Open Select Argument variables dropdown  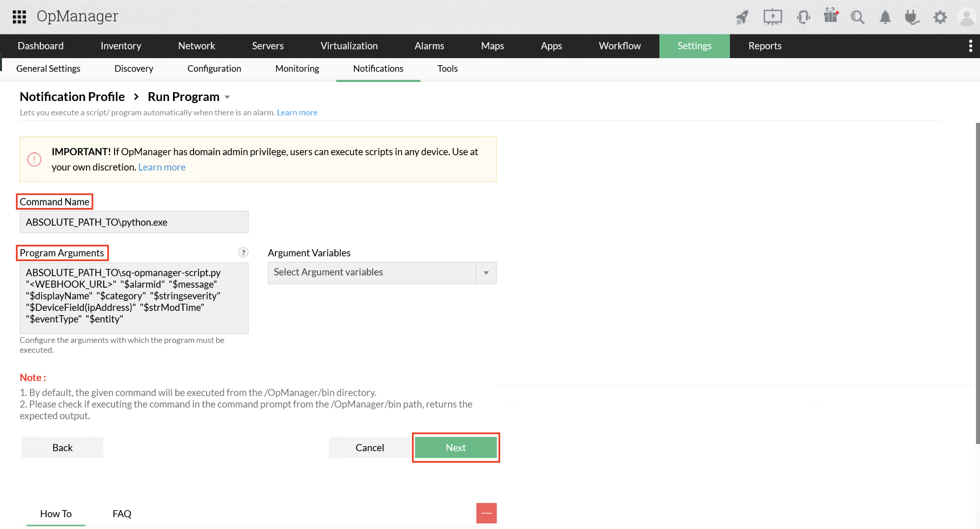382,272
